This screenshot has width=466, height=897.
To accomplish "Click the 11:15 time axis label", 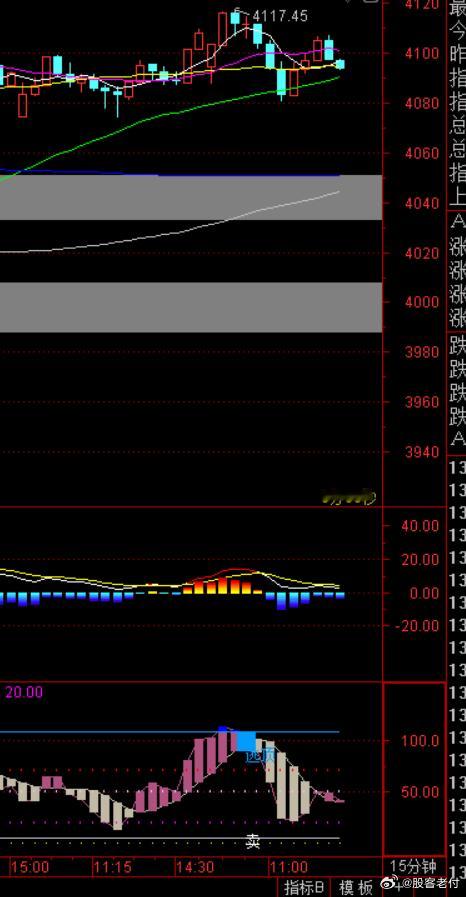I will (x=113, y=867).
